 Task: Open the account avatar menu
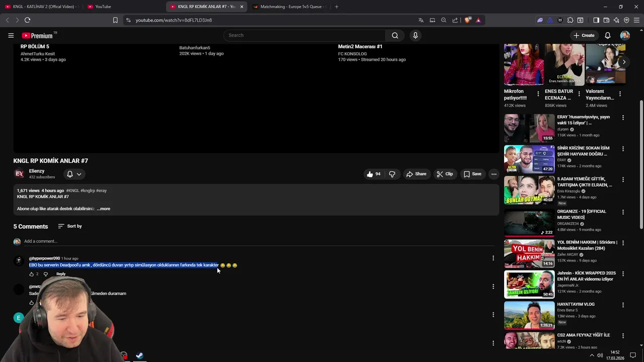click(x=625, y=35)
